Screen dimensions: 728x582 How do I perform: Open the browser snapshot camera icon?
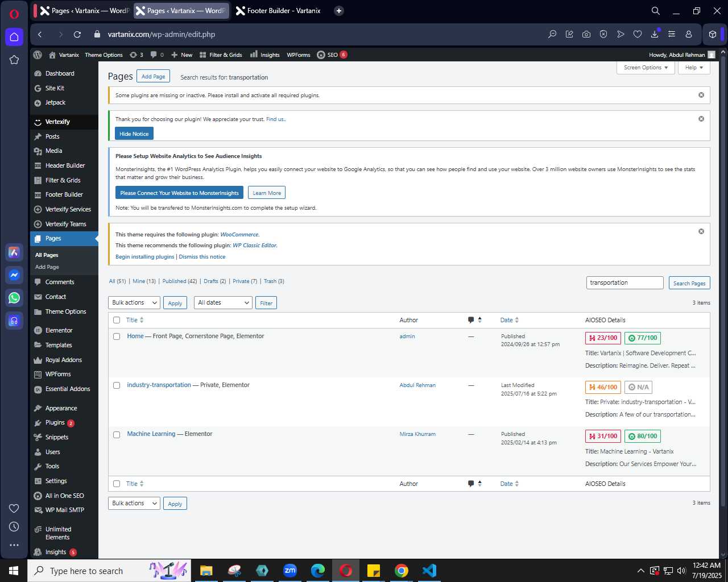[x=586, y=34]
